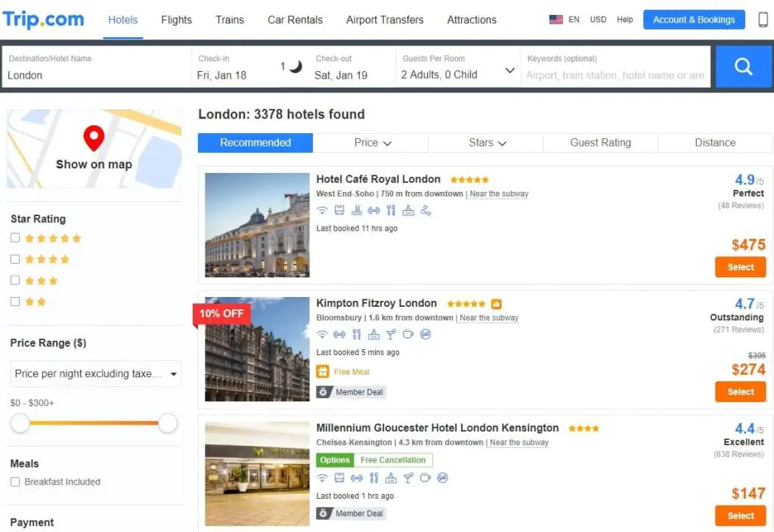The height and width of the screenshot is (532, 774).
Task: Open Attractions tab
Action: 472,20
